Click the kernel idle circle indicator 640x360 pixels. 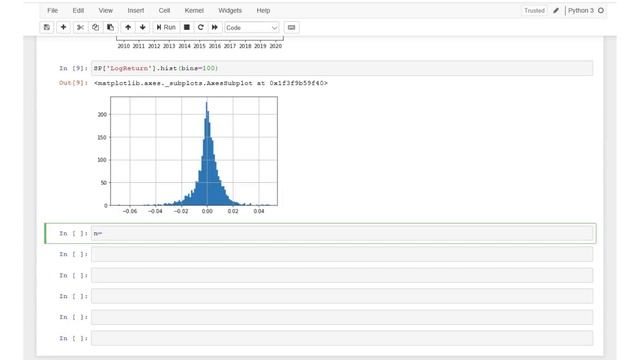pyautogui.click(x=601, y=11)
